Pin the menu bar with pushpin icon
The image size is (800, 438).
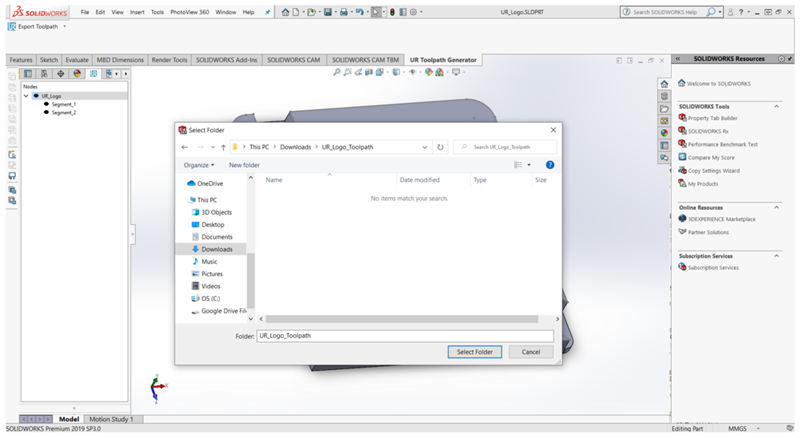(x=267, y=12)
